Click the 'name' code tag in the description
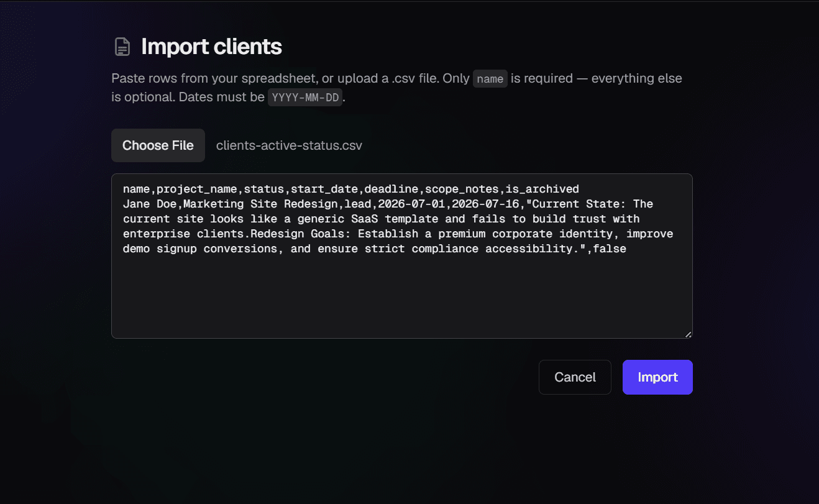Viewport: 819px width, 504px height. (490, 79)
